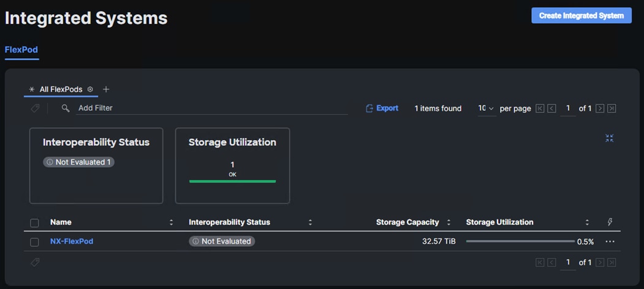Image resolution: width=644 pixels, height=289 pixels.
Task: Click the lightning bolt column header icon
Action: pyautogui.click(x=610, y=222)
